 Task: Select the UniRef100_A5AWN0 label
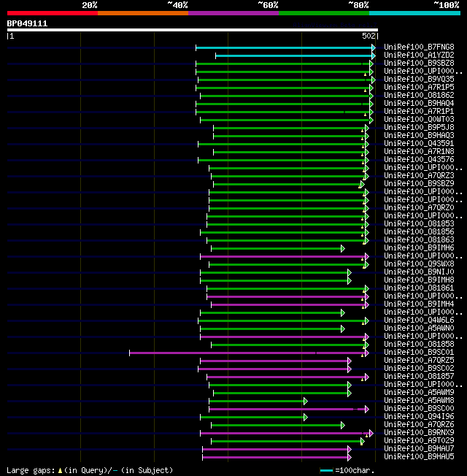tap(419, 328)
